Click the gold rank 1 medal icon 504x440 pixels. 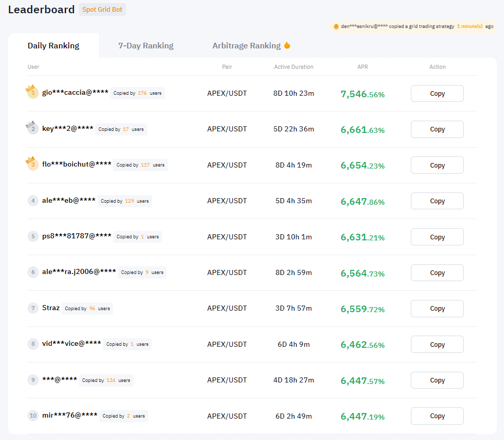[33, 93]
